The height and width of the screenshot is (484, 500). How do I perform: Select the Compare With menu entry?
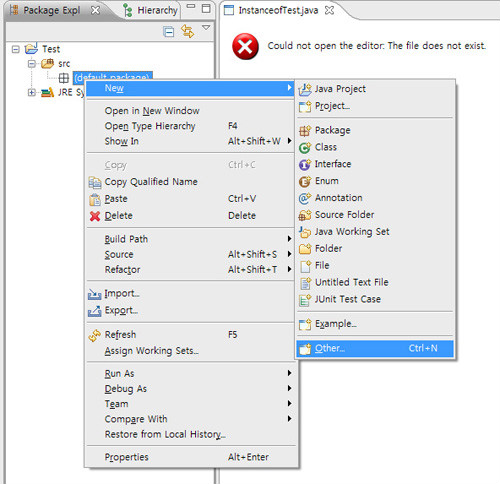pyautogui.click(x=190, y=419)
